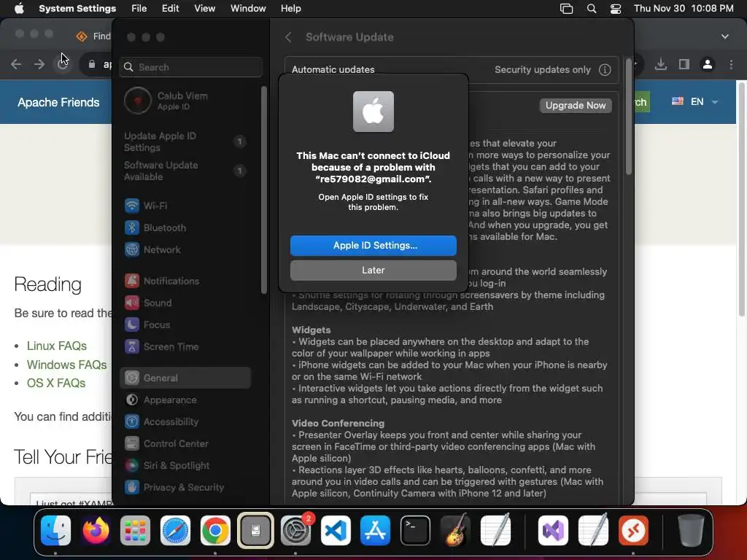Expand EN language dropdown on Apache Friends
Screen dimensions: 747x560
[x=695, y=101]
